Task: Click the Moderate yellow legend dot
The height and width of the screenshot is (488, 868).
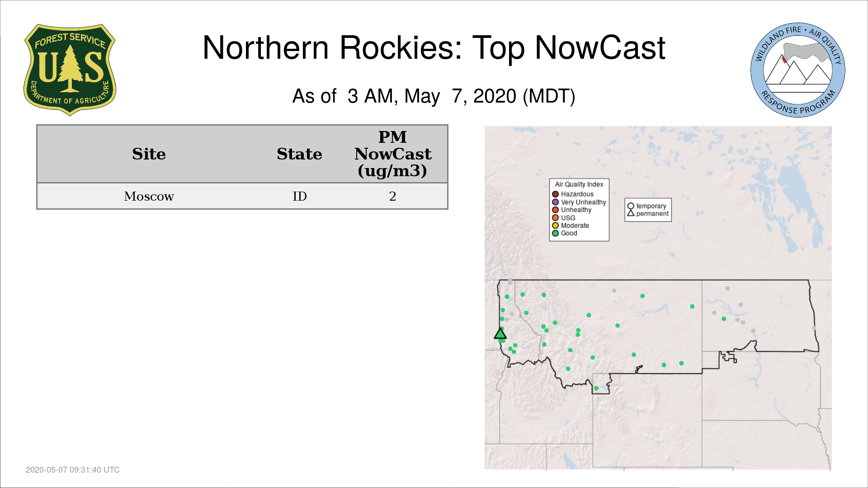Action: click(555, 225)
